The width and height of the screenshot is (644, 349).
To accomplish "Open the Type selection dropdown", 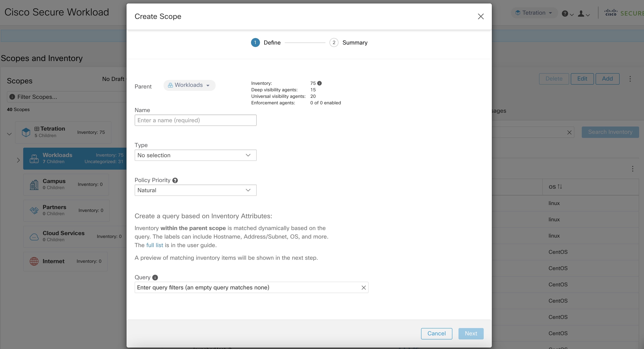I will [195, 155].
